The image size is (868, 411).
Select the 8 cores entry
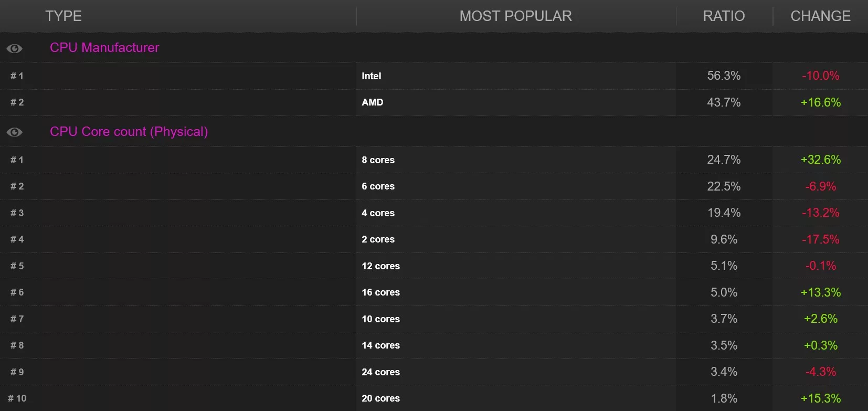point(378,160)
